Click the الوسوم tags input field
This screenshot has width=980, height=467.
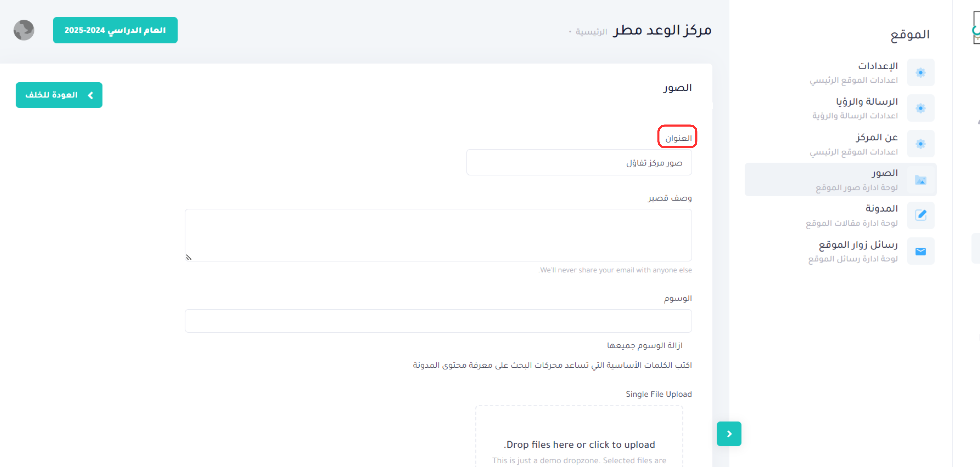438,321
